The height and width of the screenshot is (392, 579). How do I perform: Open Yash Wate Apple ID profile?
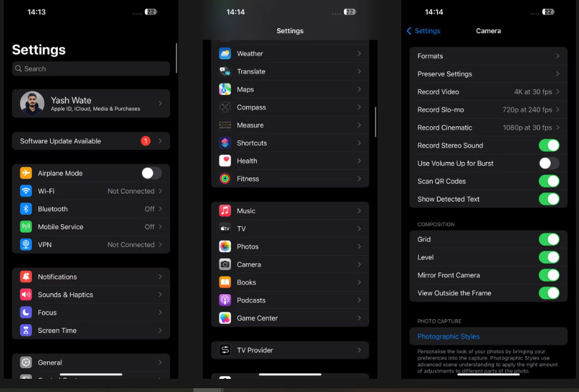pos(91,104)
